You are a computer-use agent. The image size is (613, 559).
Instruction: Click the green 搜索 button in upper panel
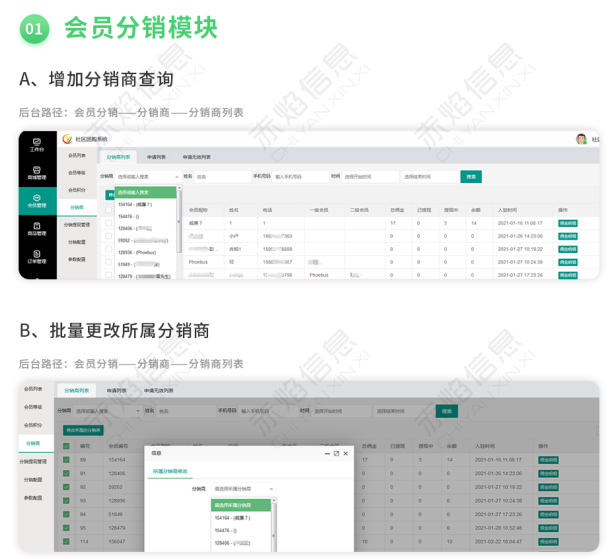click(470, 176)
